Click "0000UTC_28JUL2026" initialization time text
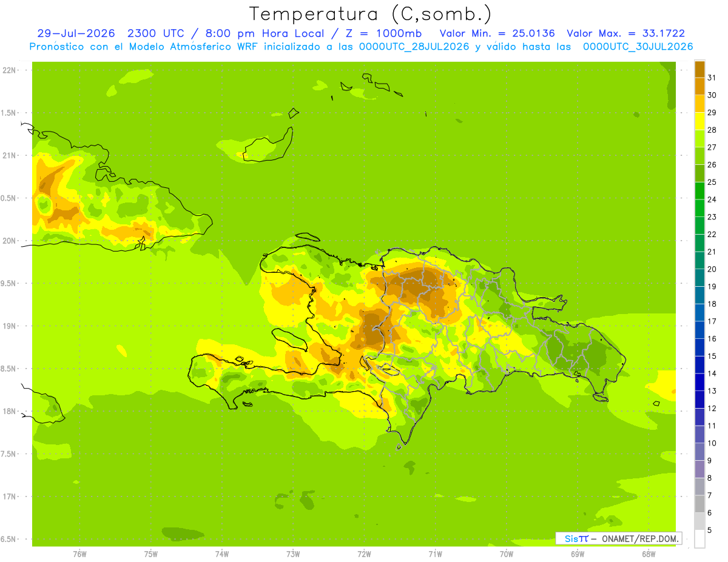 point(414,47)
